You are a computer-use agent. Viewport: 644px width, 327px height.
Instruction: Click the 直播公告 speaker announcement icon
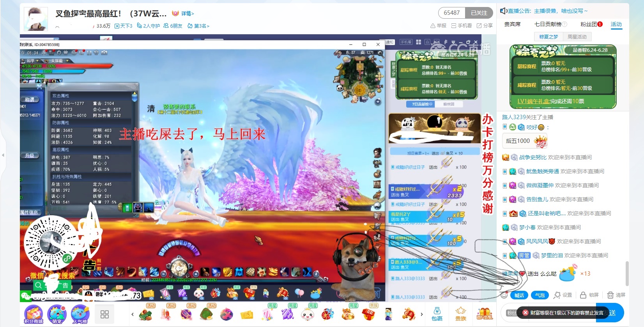pos(503,11)
